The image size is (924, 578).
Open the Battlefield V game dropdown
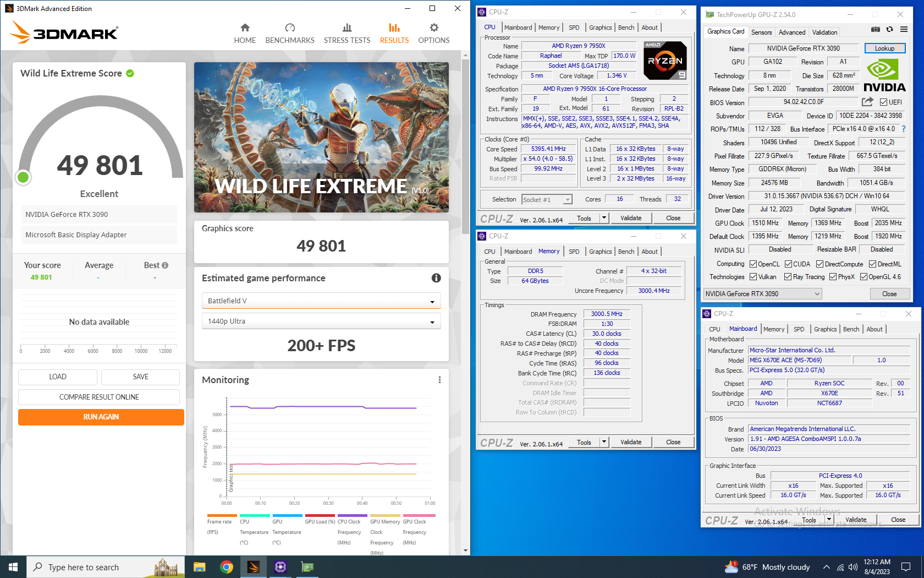pyautogui.click(x=321, y=301)
